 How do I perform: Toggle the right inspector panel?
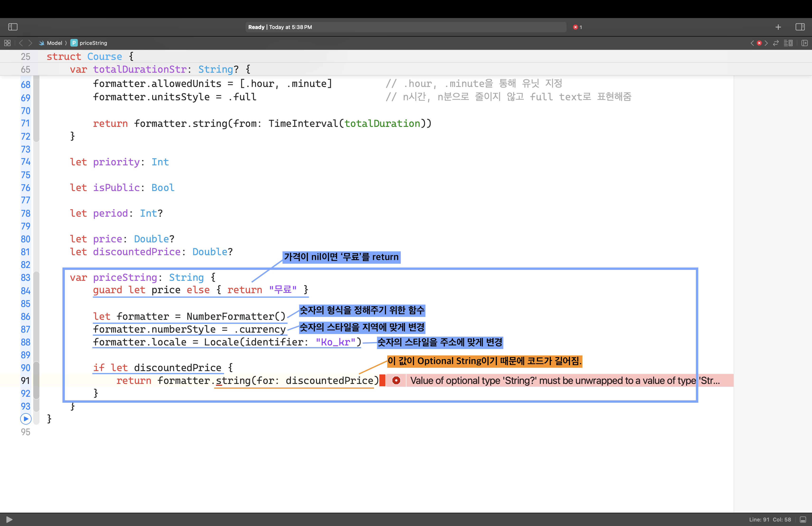(800, 27)
